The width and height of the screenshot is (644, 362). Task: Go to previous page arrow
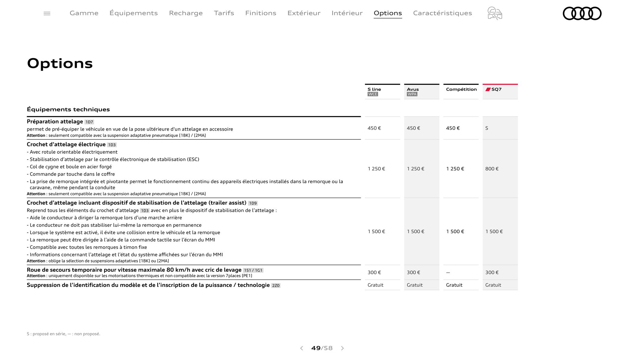coord(301,348)
